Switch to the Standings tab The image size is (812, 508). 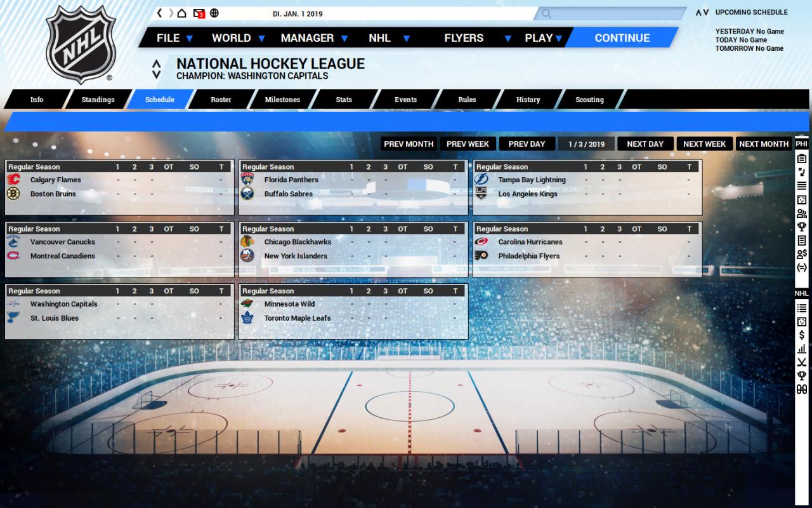(98, 100)
